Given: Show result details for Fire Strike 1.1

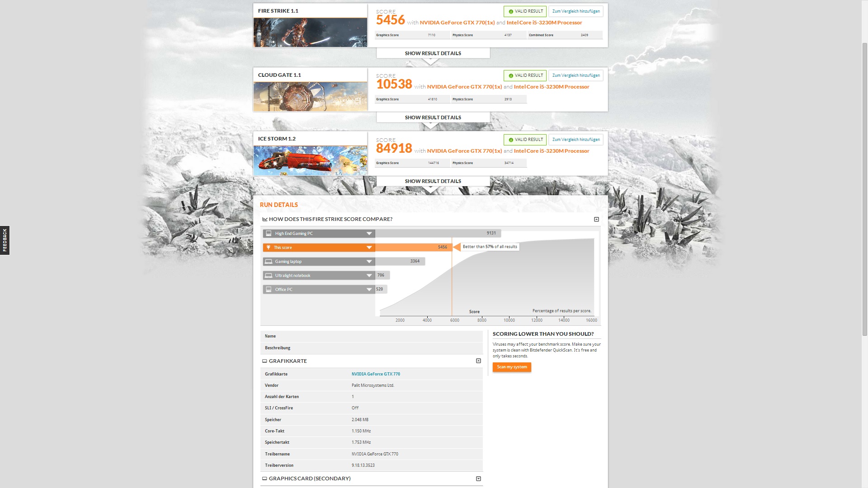Looking at the screenshot, I should coord(433,53).
